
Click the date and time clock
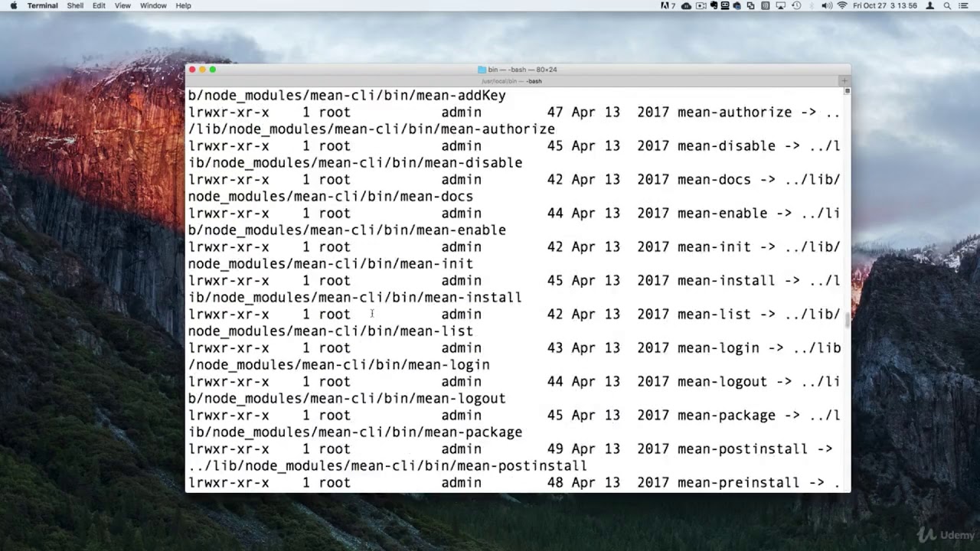point(884,5)
